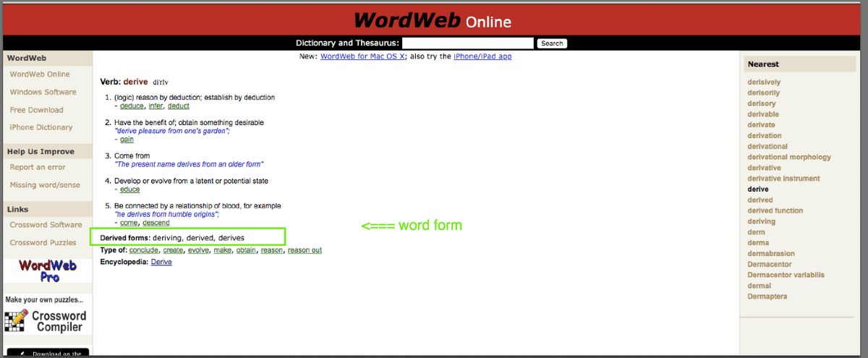
Task: Select Dermacentor in Nearest list
Action: coord(770,264)
